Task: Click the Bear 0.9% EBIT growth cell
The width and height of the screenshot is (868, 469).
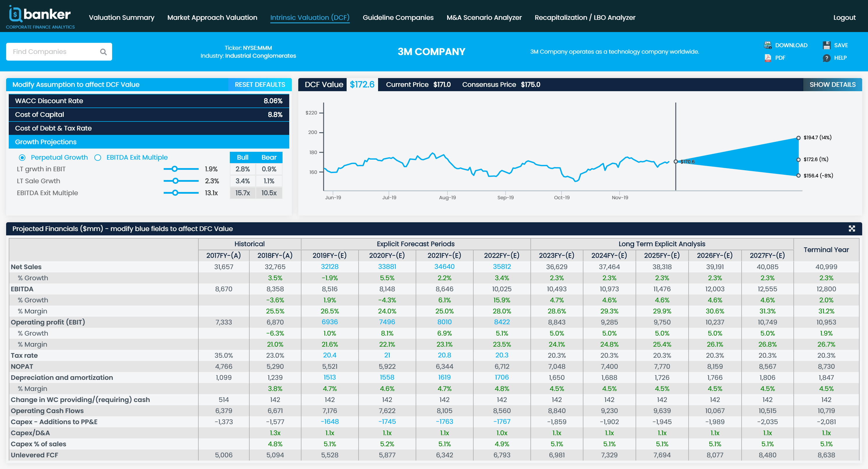Action: (269, 169)
